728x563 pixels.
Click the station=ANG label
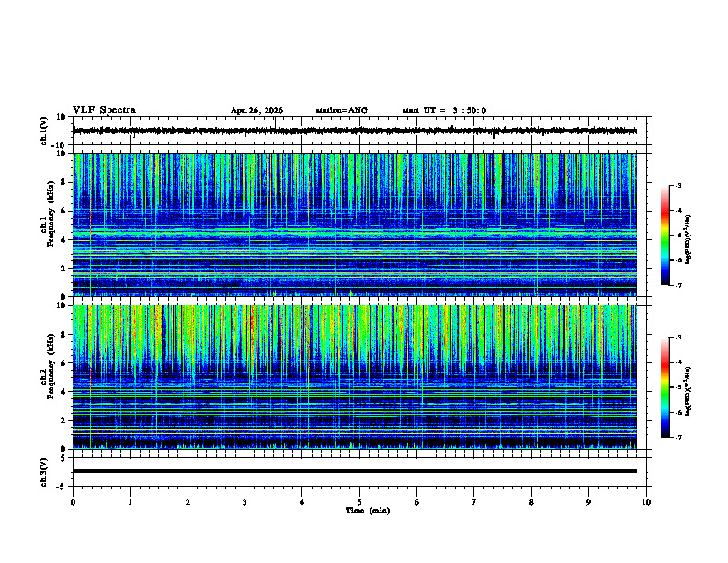(342, 110)
